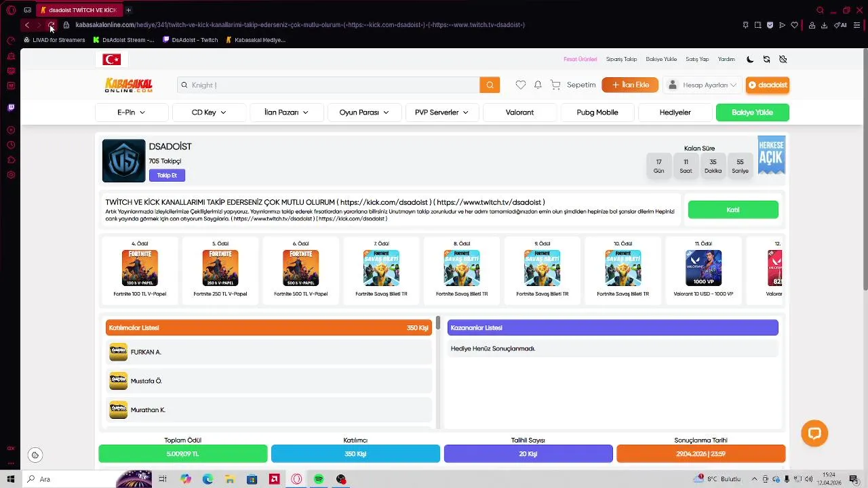This screenshot has width=868, height=488.
Task: Open the DsAdoist - Twitch bookmark
Action: [x=191, y=40]
